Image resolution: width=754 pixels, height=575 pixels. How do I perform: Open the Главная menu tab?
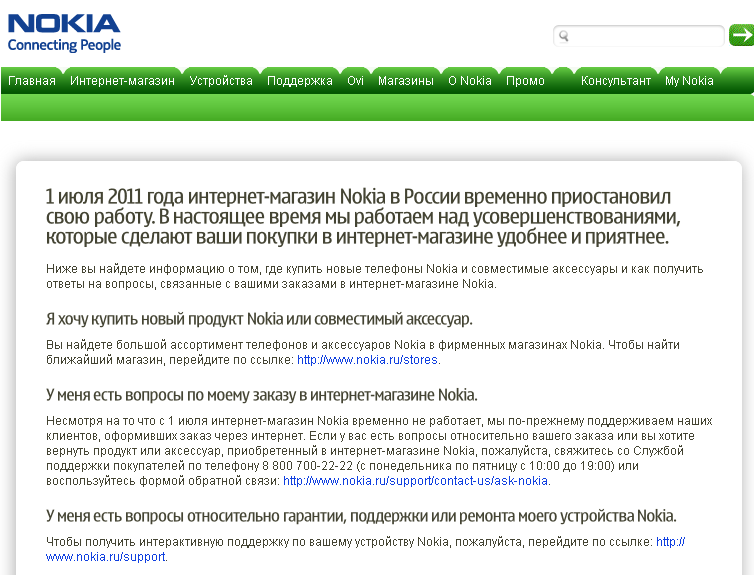pos(32,81)
